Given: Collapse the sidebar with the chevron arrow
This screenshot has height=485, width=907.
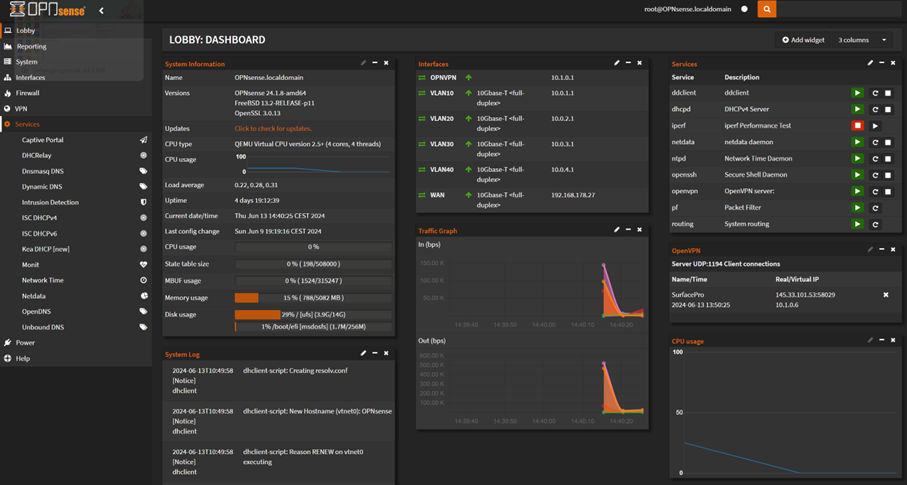Looking at the screenshot, I should 101,11.
